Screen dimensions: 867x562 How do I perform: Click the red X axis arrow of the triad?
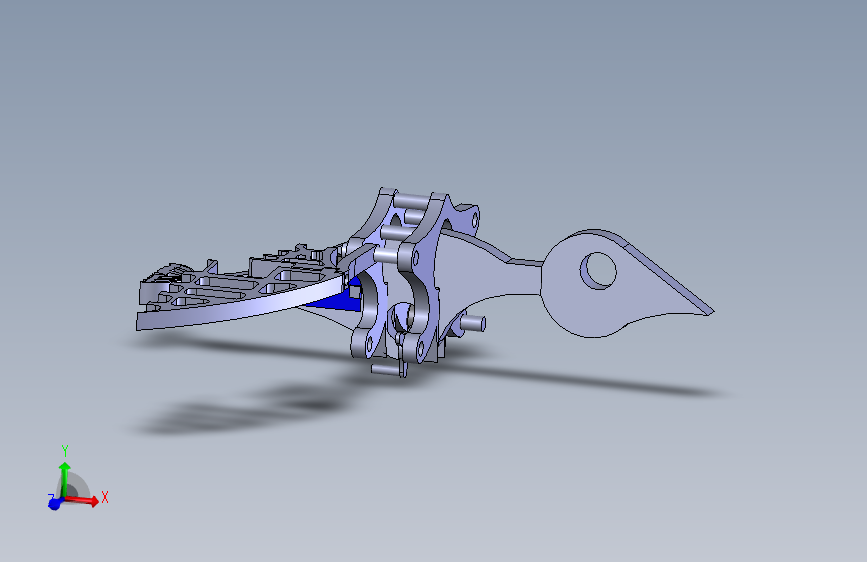click(x=83, y=499)
